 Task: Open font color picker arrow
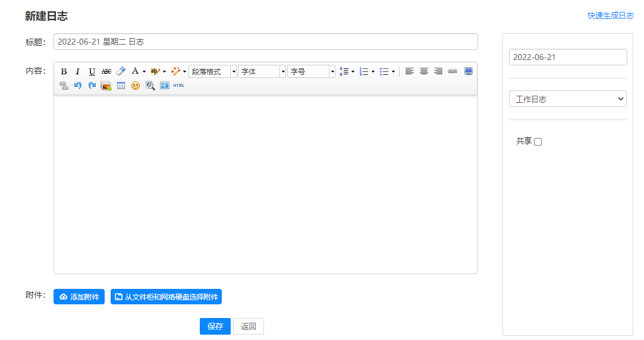tap(144, 71)
